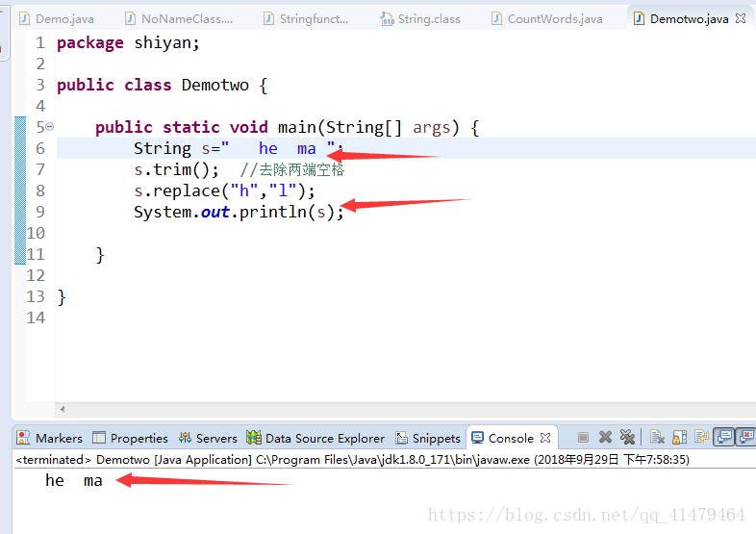The height and width of the screenshot is (534, 756).
Task: Select the Console view tab
Action: (x=511, y=438)
